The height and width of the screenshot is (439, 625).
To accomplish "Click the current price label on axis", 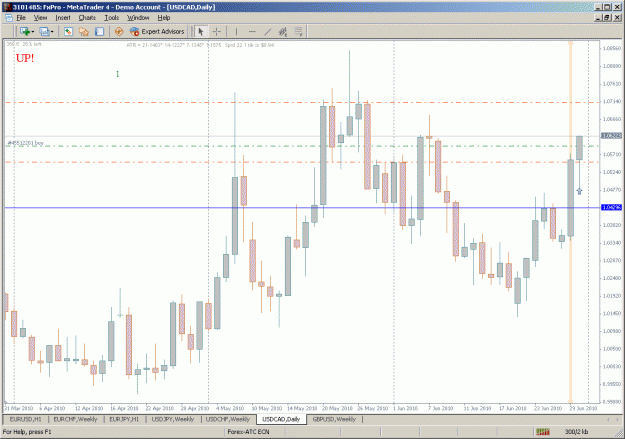I will pos(611,136).
